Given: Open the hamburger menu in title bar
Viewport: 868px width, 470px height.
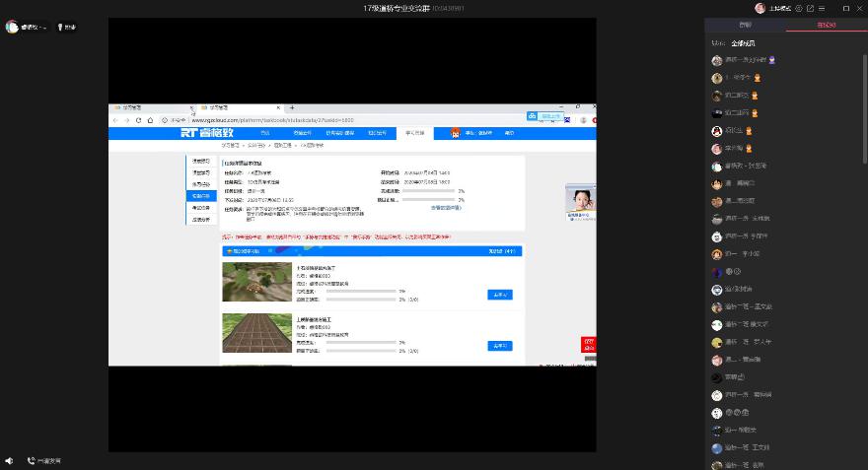Looking at the screenshot, I should tap(823, 8).
